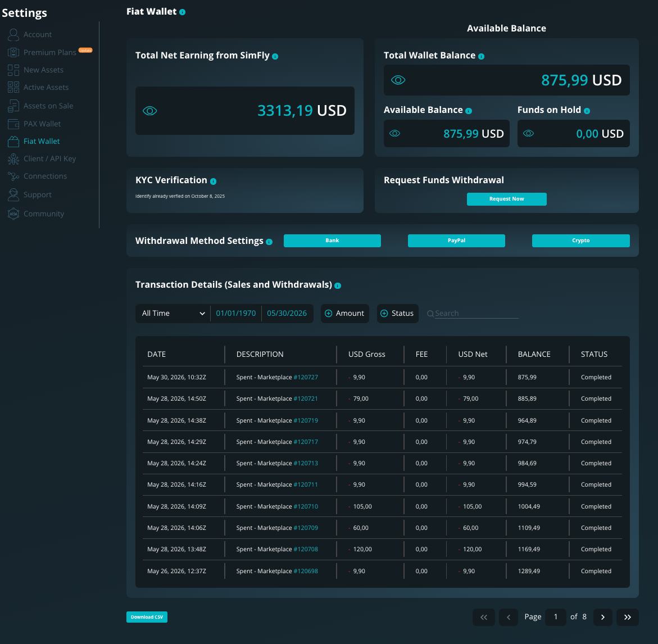Open marketplace order #120727 link
658x644 pixels.
coord(306,377)
